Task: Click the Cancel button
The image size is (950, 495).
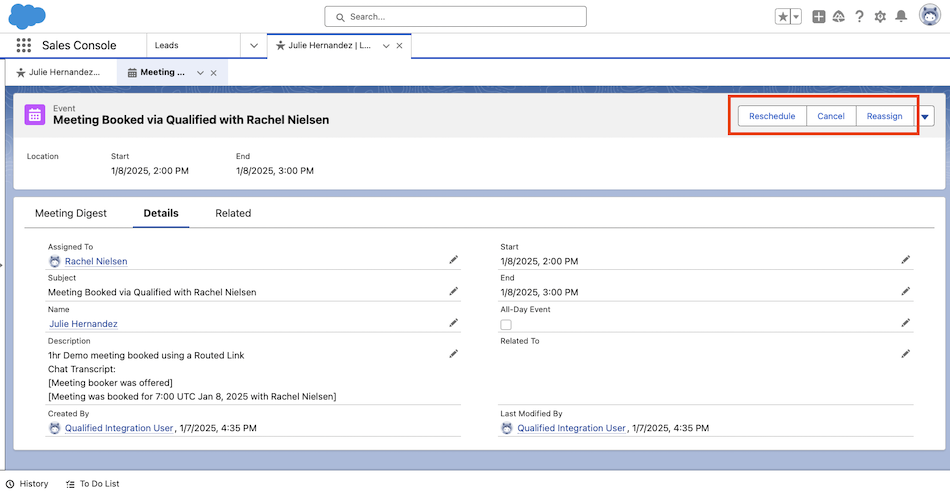Action: click(831, 116)
